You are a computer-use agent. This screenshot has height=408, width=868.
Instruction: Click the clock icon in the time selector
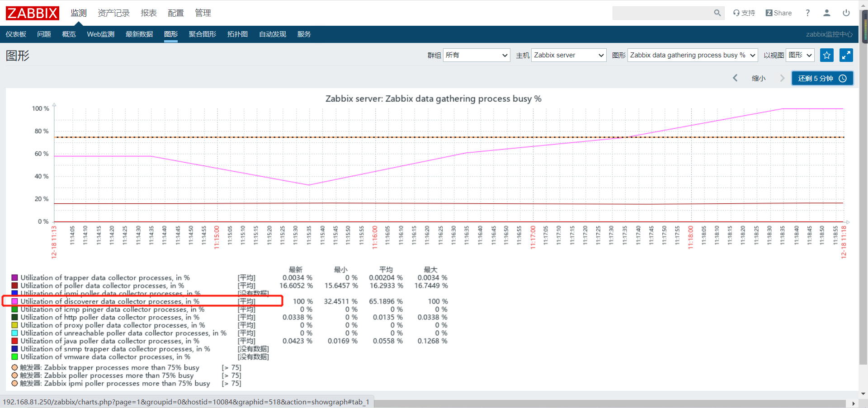843,78
